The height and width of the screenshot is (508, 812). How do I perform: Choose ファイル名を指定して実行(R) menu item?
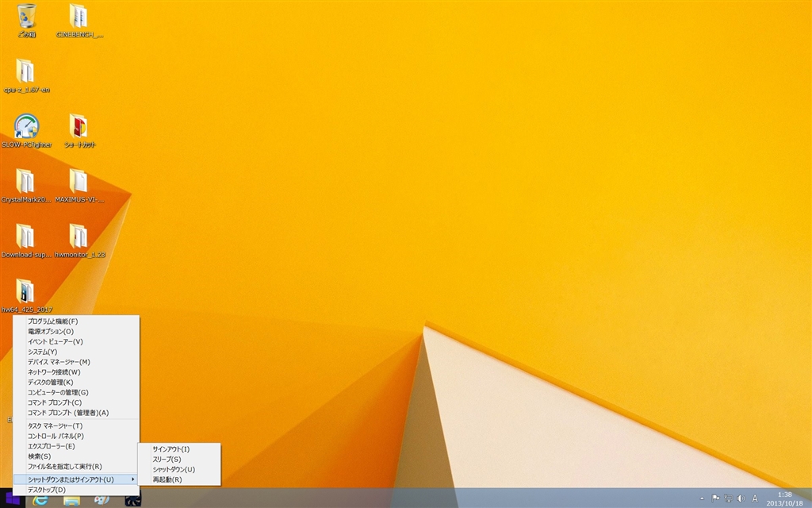tap(76, 467)
